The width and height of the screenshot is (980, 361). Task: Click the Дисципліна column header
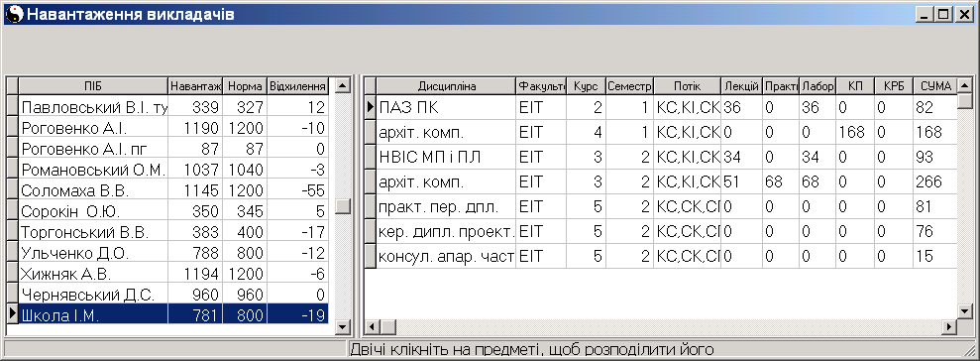click(447, 85)
